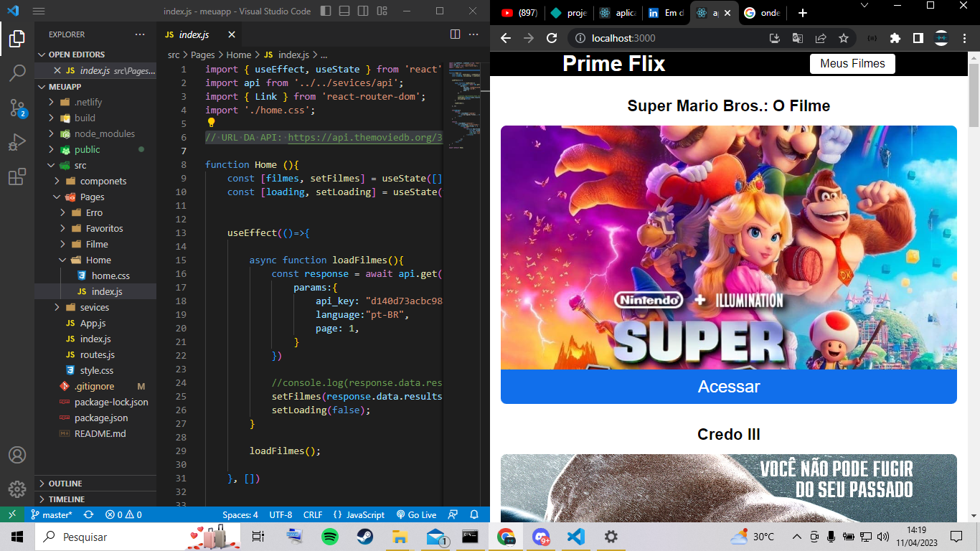Open Explorer Views and More Actions ellipsis

tap(140, 34)
